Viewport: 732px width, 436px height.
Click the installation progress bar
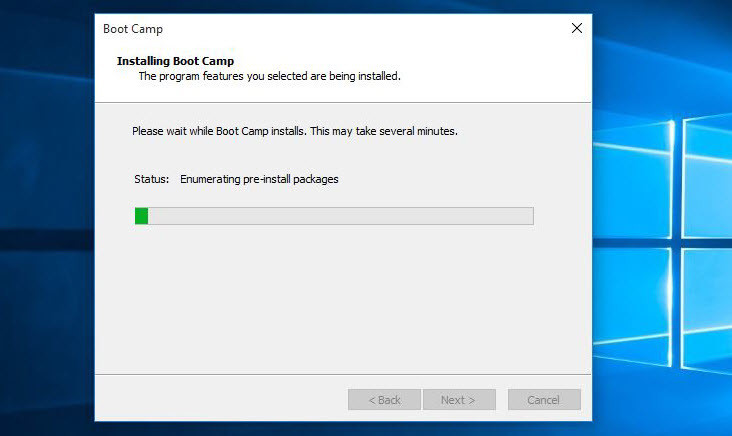[334, 216]
